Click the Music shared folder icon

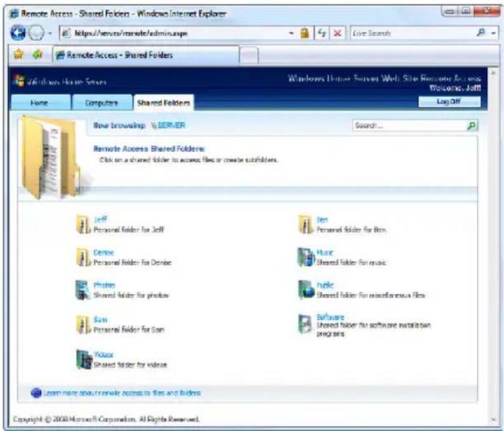(x=306, y=257)
